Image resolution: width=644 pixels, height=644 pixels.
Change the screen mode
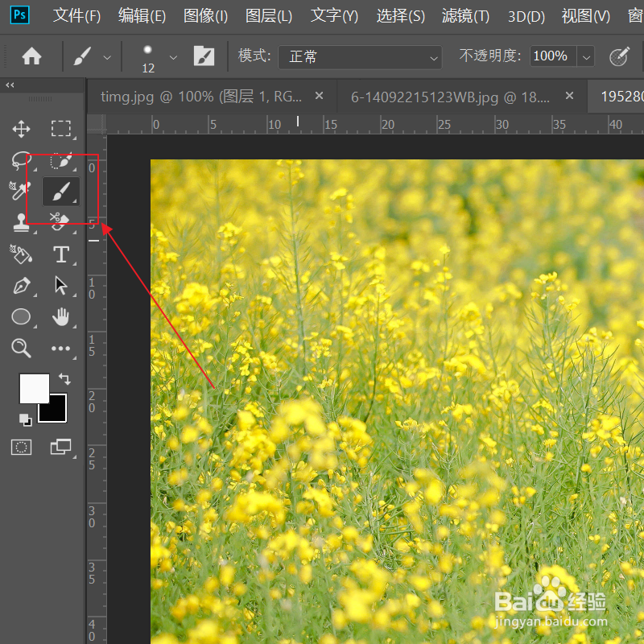click(61, 447)
